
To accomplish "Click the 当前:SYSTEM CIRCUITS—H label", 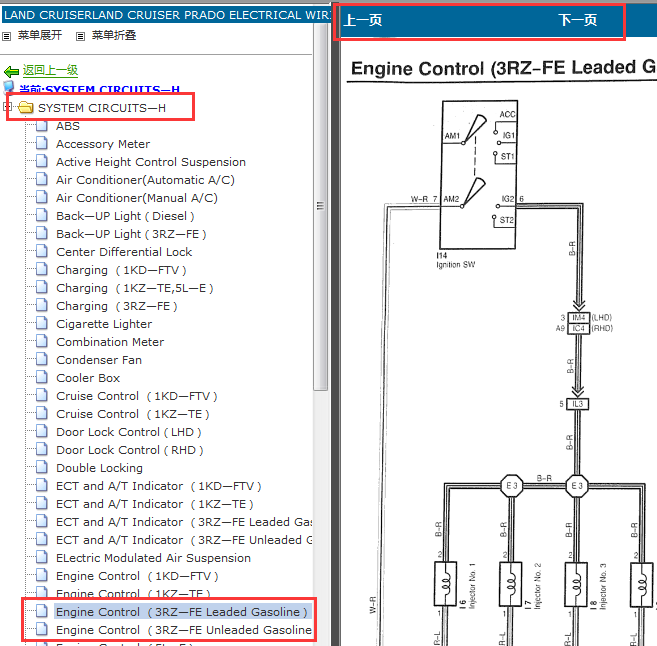I will pyautogui.click(x=99, y=89).
